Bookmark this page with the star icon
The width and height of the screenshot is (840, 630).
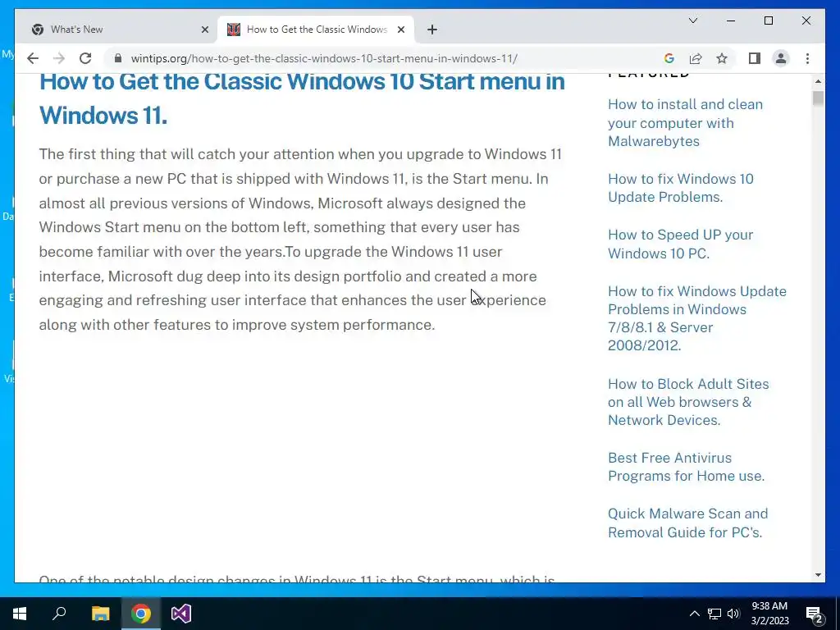[722, 58]
